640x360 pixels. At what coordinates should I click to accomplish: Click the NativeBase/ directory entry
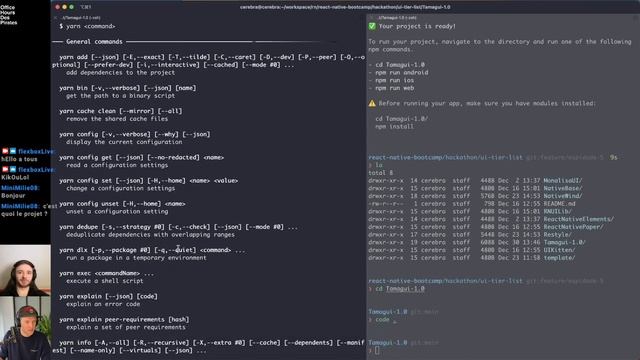tap(563, 188)
